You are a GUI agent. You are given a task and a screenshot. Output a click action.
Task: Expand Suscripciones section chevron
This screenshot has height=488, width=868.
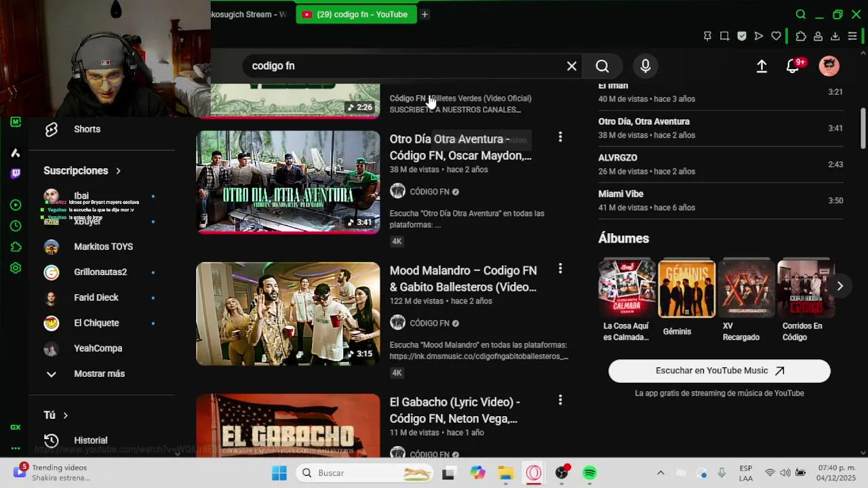coord(118,171)
